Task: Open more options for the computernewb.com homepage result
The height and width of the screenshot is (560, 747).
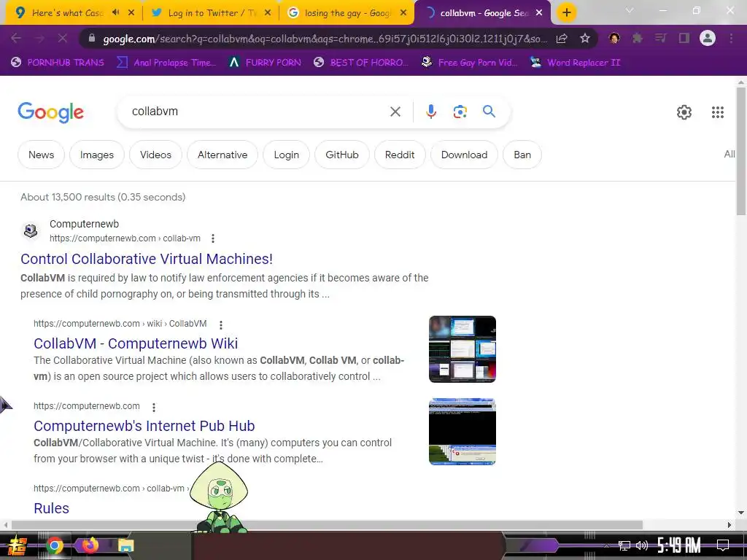Action: [x=153, y=407]
